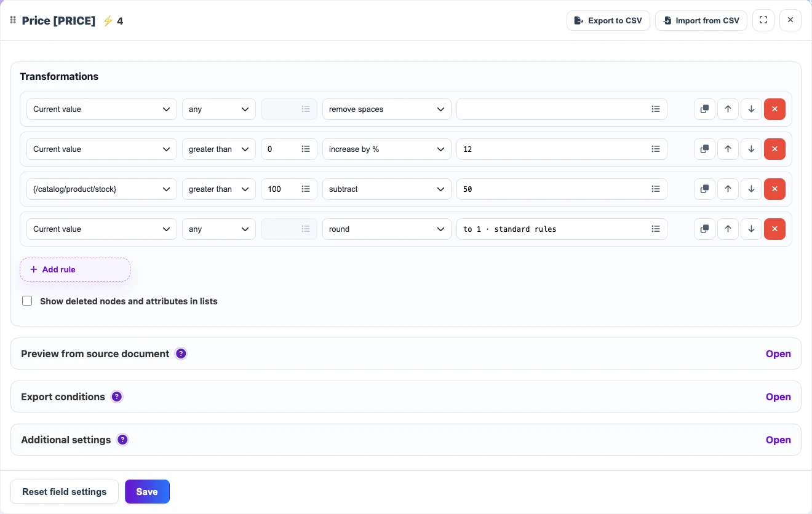This screenshot has width=812, height=514.
Task: Open list picker beside condition value 0
Action: click(306, 149)
